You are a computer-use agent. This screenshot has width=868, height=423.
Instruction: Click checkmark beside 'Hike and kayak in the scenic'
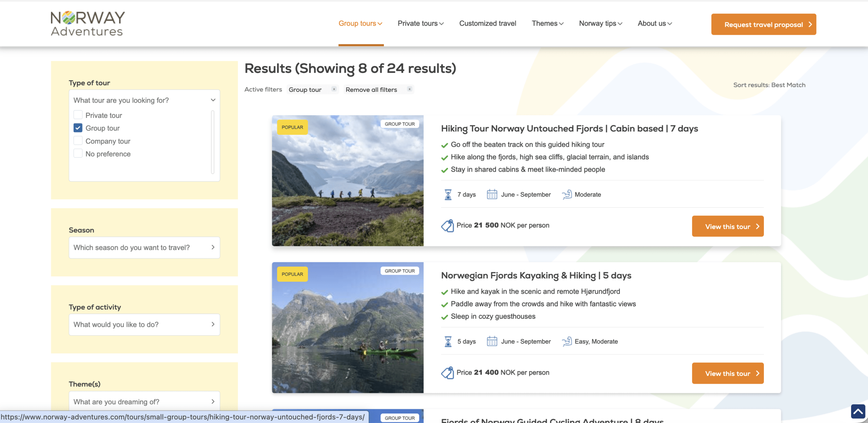click(x=445, y=292)
